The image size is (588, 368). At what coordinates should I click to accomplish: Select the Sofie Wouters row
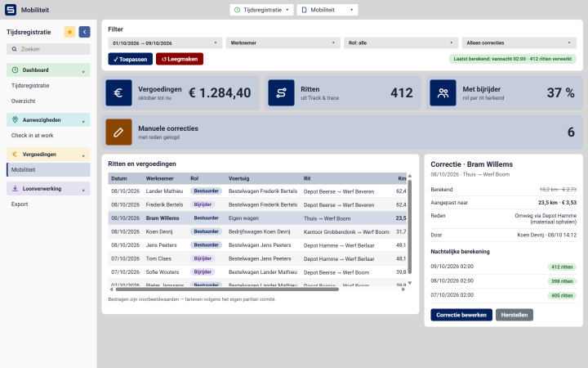(x=257, y=272)
